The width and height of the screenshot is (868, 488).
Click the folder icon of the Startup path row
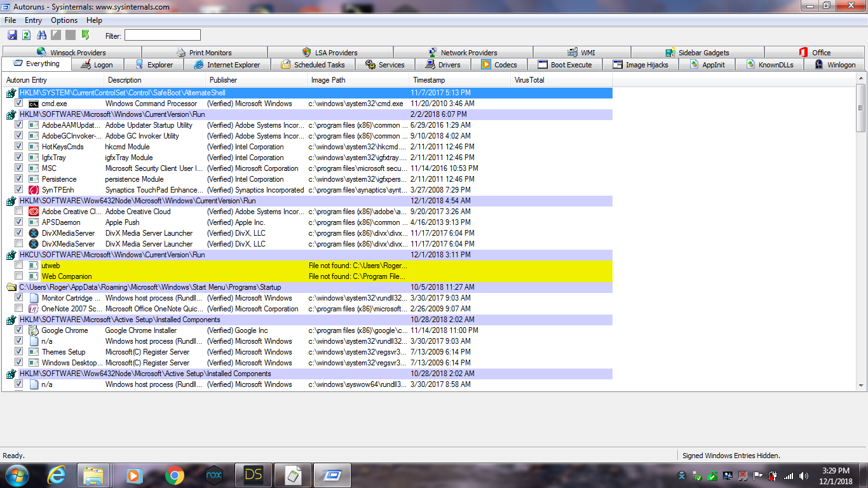11,287
